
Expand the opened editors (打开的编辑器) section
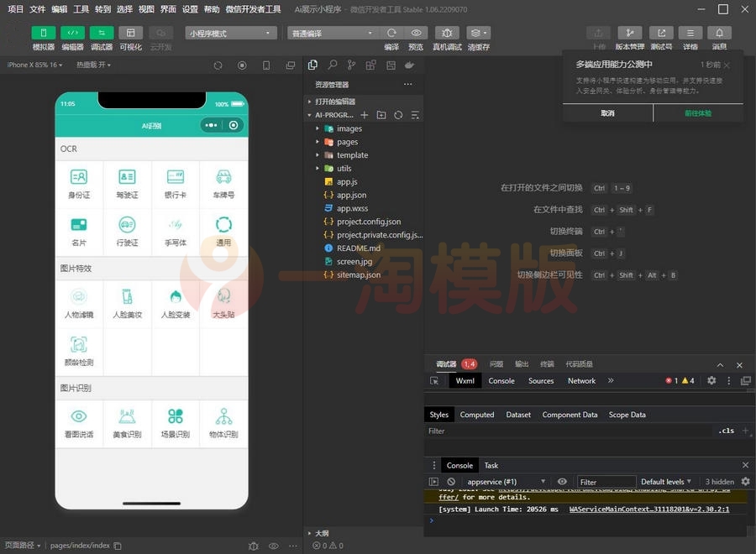(364, 102)
